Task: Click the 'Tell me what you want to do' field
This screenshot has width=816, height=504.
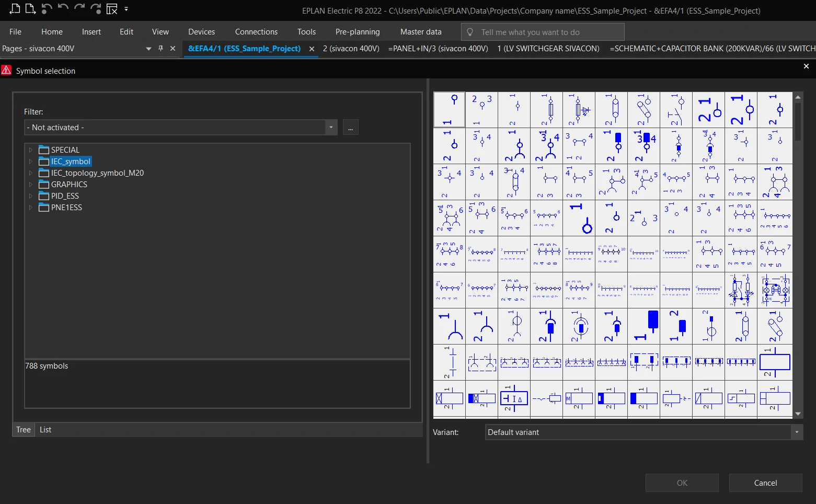Action: pos(543,32)
